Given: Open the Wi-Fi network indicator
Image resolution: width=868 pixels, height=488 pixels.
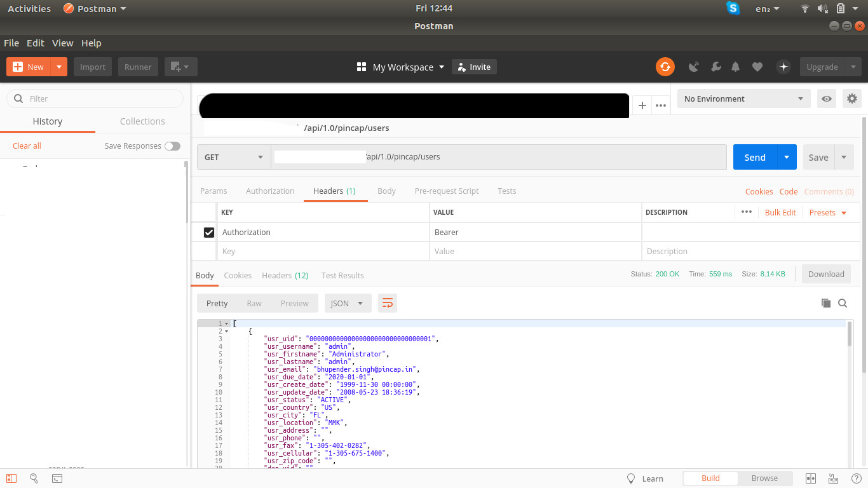Looking at the screenshot, I should pyautogui.click(x=805, y=8).
